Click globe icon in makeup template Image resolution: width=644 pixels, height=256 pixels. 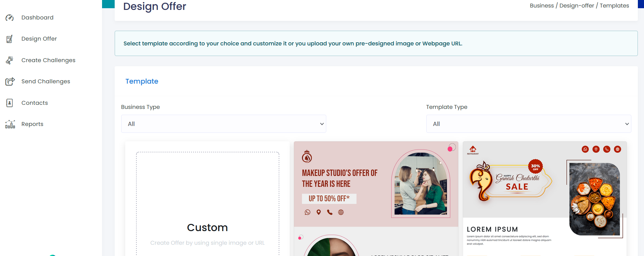[x=341, y=212]
